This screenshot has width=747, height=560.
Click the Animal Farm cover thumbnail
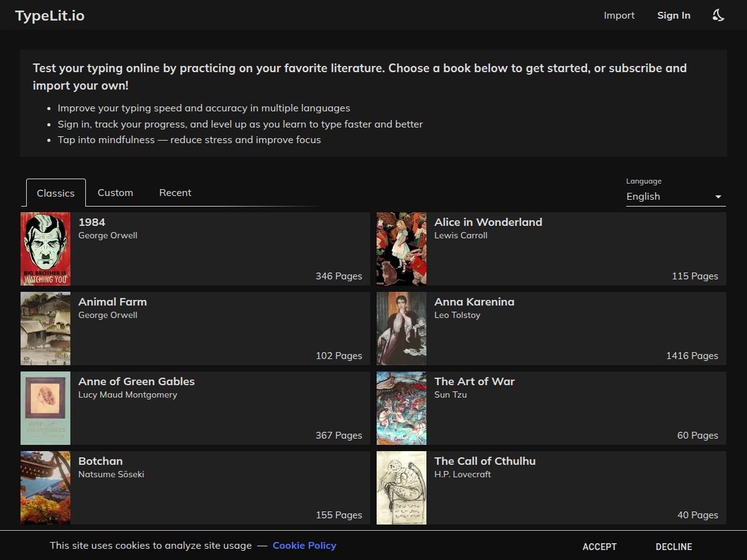tap(45, 329)
